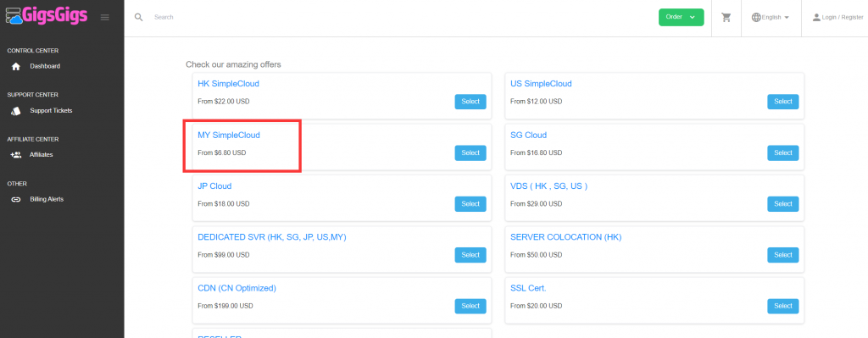Open Affiliates in the sidebar
This screenshot has width=868, height=338.
(x=42, y=155)
